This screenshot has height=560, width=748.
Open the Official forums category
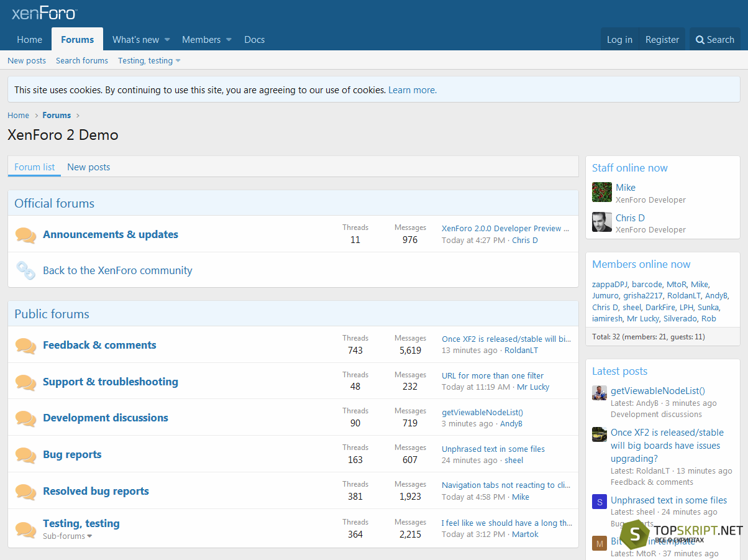tap(55, 203)
